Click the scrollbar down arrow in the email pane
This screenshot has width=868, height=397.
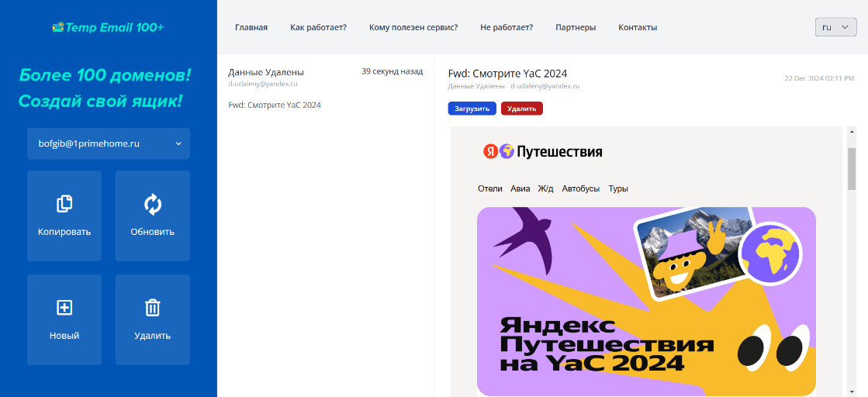(852, 391)
